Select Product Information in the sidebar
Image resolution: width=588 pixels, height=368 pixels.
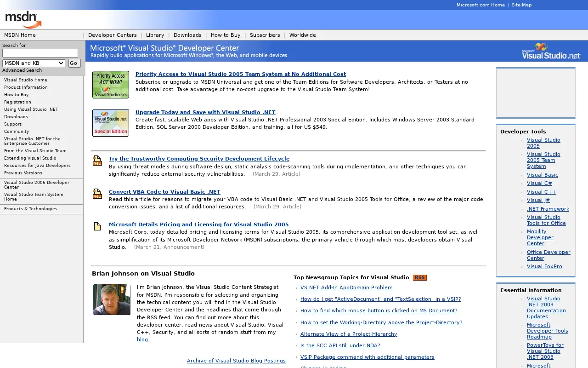26,87
